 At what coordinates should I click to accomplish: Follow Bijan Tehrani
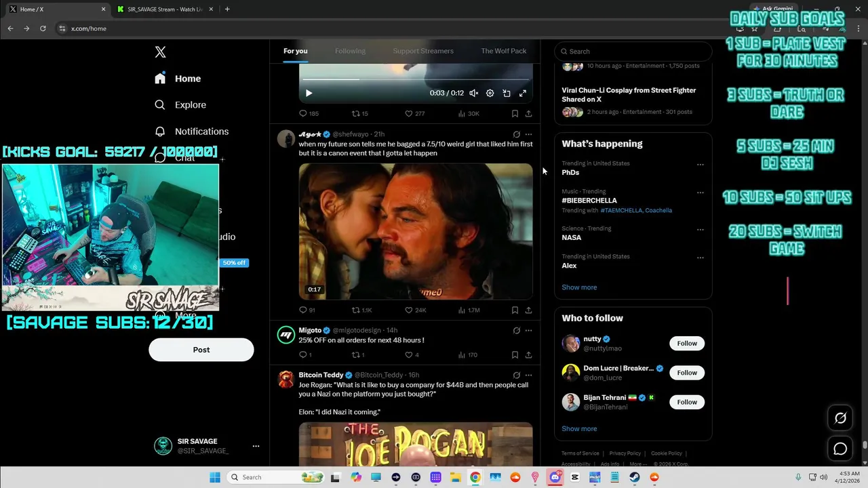687,402
